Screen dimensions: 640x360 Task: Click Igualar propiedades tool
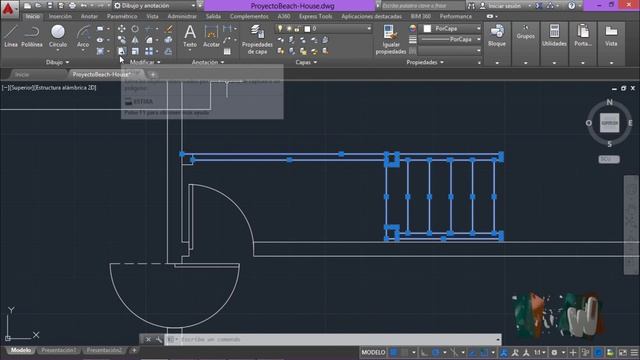point(391,40)
